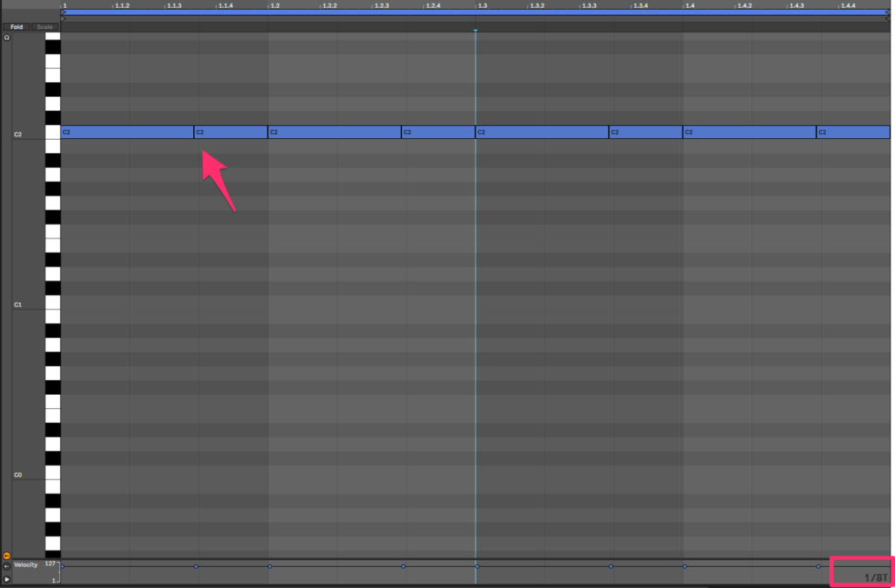Image resolution: width=895 pixels, height=588 pixels.
Task: Click the clip start marker triangle
Action: [63, 19]
